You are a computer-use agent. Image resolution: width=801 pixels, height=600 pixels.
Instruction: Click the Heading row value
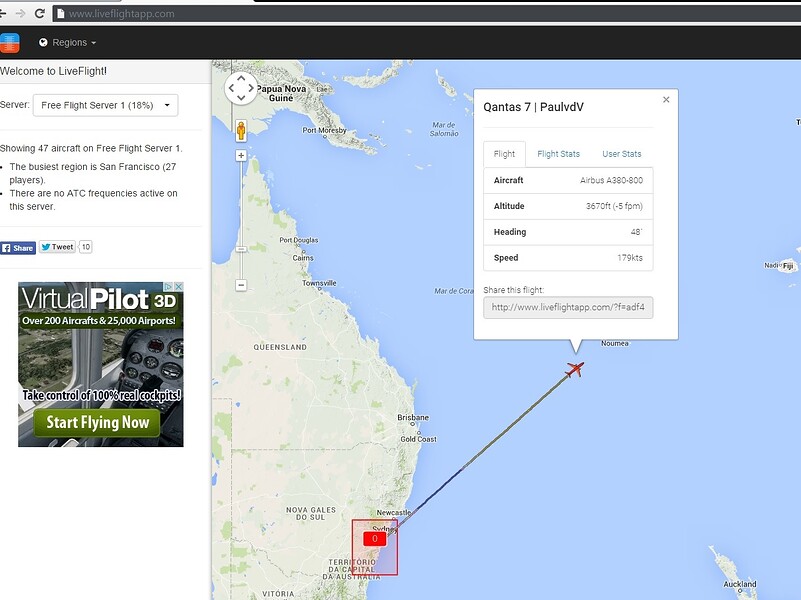[636, 232]
